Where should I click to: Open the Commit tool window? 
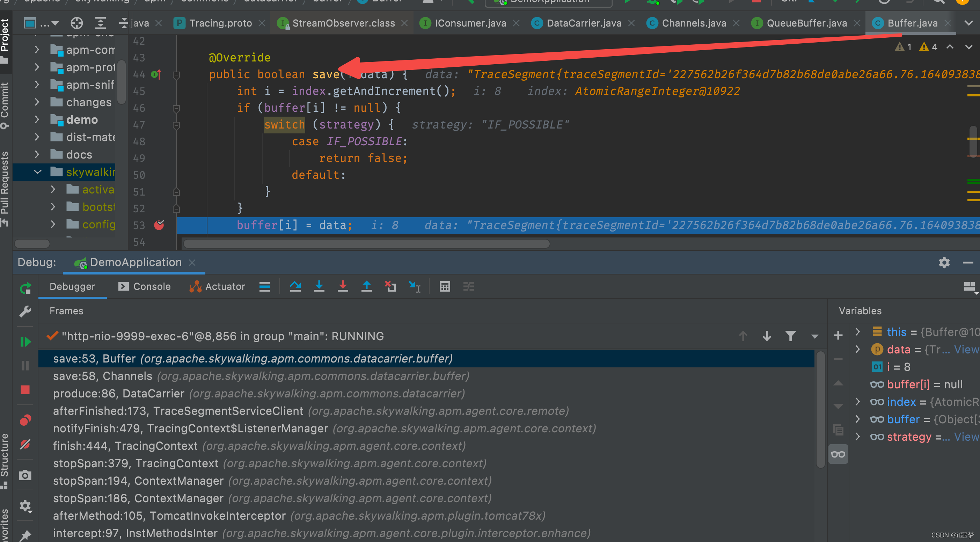(x=5, y=105)
